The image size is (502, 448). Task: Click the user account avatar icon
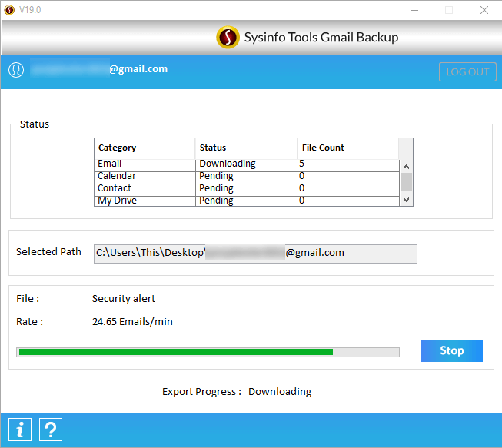16,69
